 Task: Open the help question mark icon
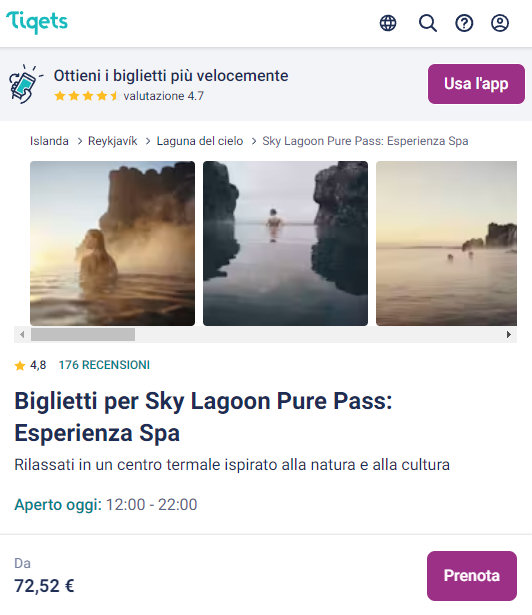(x=464, y=23)
